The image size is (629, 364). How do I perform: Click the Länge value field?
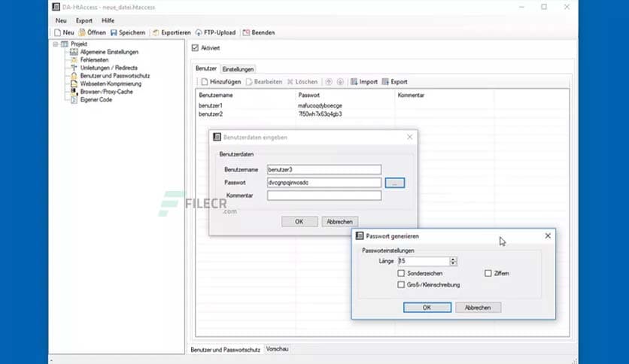(423, 261)
